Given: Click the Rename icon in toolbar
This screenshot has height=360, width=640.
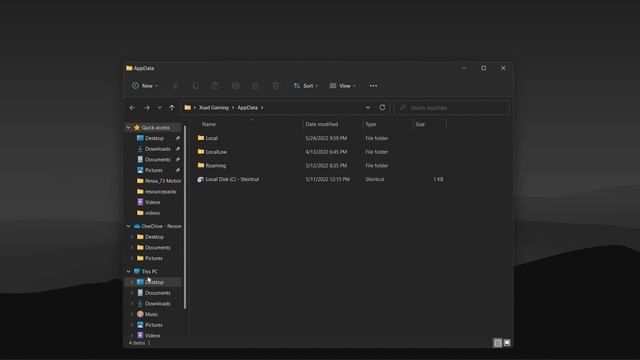Looking at the screenshot, I should point(236,86).
